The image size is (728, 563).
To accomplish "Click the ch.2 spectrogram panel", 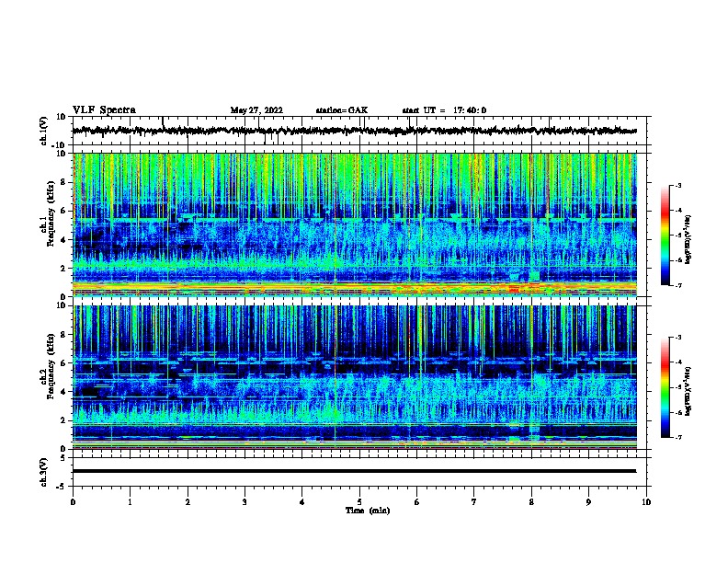I will [355, 377].
